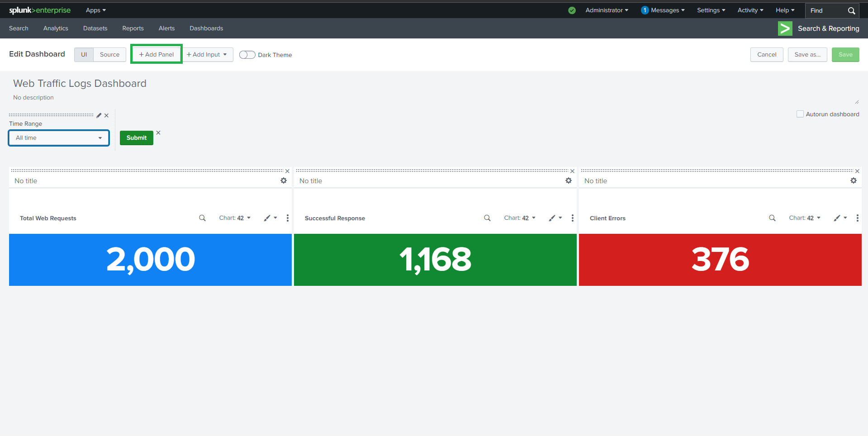The height and width of the screenshot is (436, 868).
Task: Click the green health status checkmark icon
Action: click(572, 10)
